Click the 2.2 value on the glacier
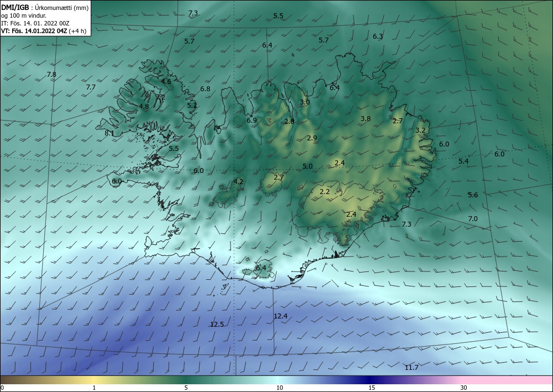This screenshot has width=553, height=392. (x=325, y=192)
